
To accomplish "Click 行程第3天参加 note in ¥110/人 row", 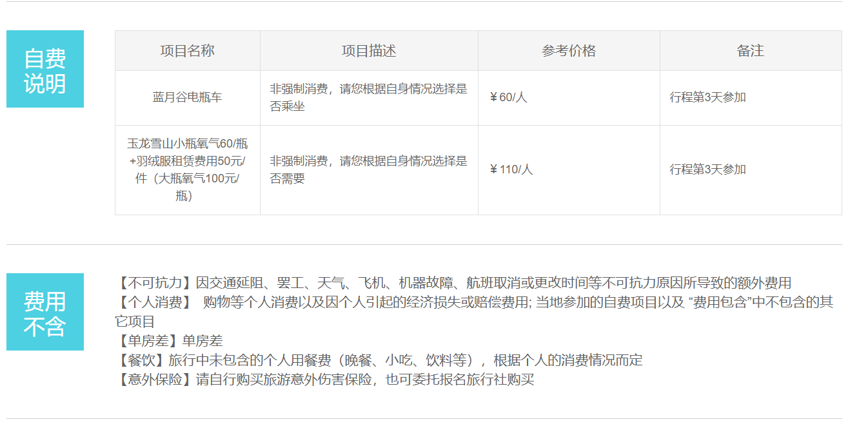I will (708, 170).
